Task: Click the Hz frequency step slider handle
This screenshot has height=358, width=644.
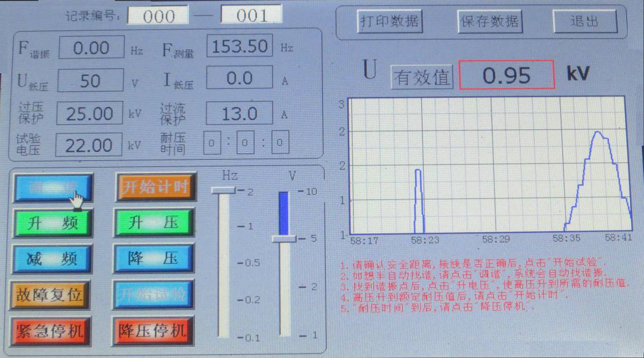Action: point(223,191)
